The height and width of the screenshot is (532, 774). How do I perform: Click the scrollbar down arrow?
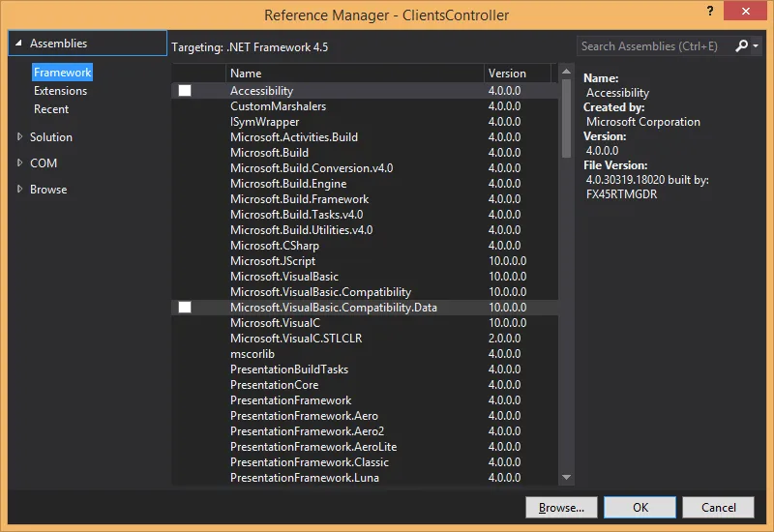tap(566, 477)
